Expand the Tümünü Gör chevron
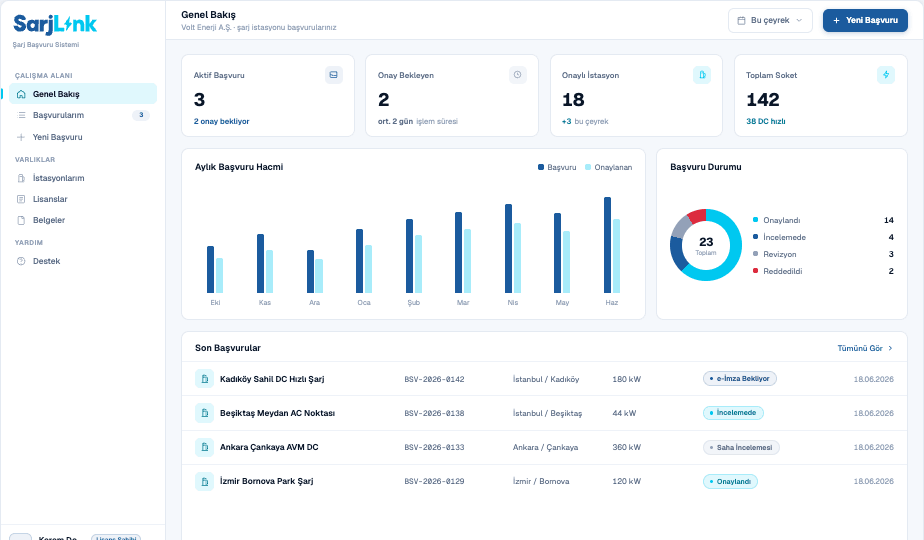The width and height of the screenshot is (924, 540). point(890,348)
